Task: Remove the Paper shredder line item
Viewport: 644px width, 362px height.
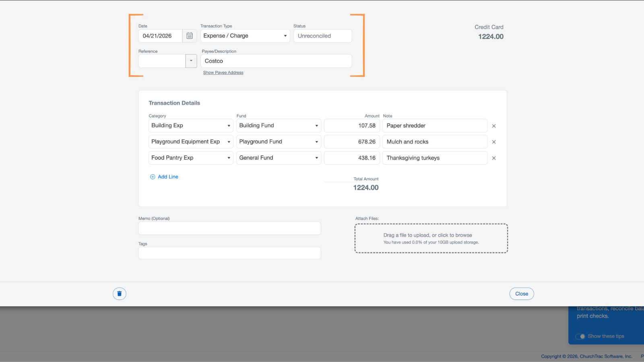Action: (x=494, y=126)
